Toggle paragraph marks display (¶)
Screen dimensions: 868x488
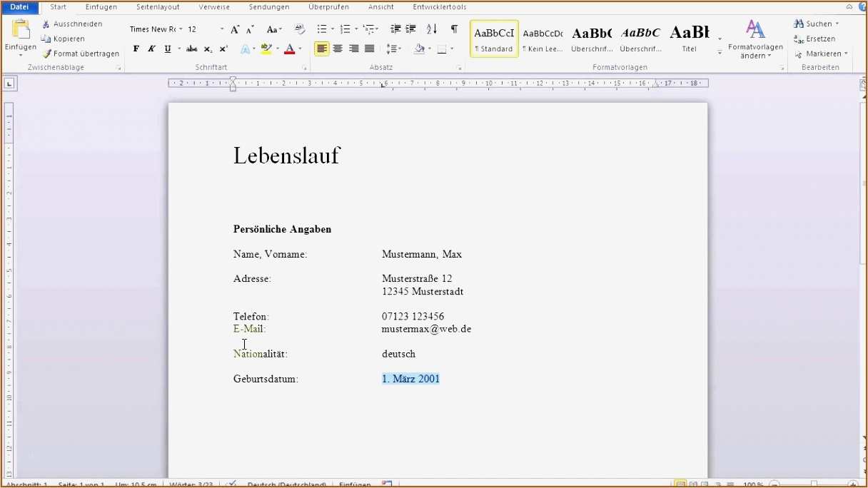[x=454, y=29]
